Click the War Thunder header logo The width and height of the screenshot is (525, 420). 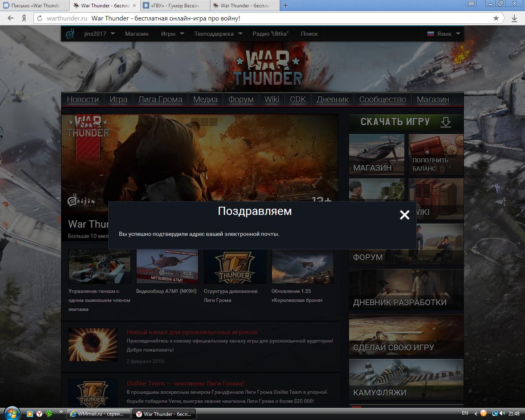[268, 68]
